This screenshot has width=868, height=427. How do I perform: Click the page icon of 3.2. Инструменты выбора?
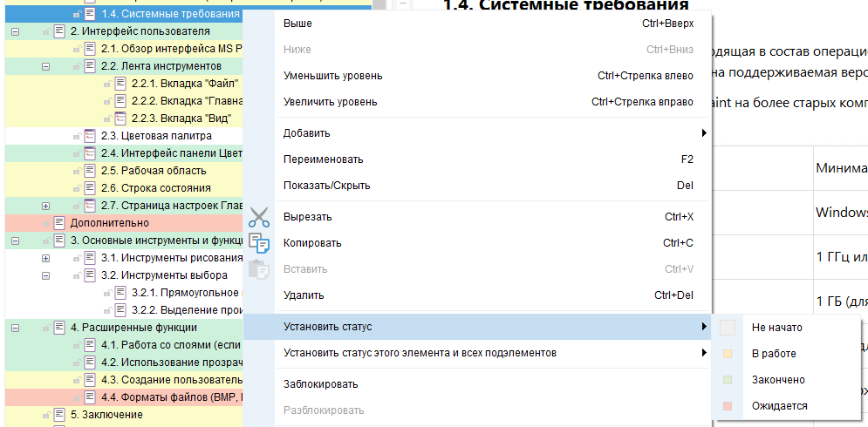tap(89, 275)
